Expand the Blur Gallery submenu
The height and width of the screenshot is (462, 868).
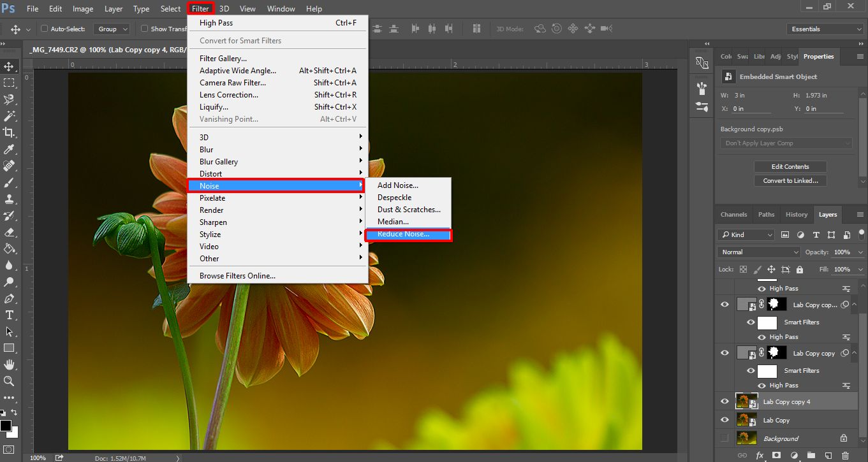pos(278,162)
